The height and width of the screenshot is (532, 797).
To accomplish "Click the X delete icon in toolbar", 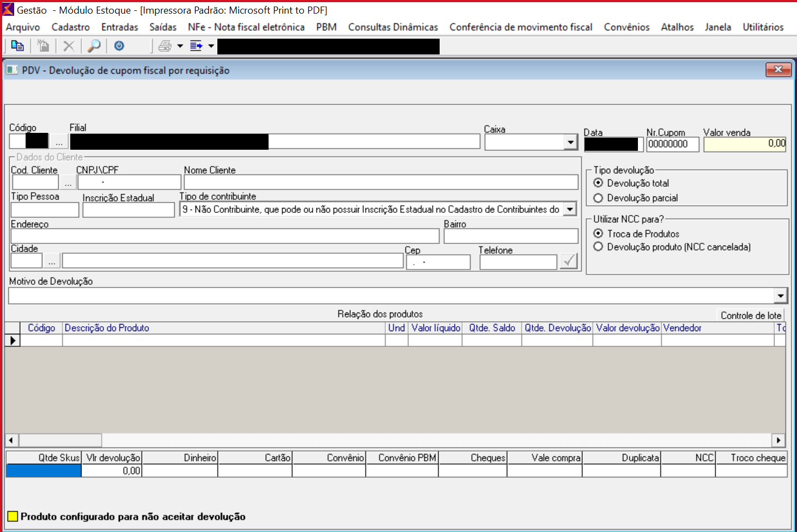I will pyautogui.click(x=69, y=46).
